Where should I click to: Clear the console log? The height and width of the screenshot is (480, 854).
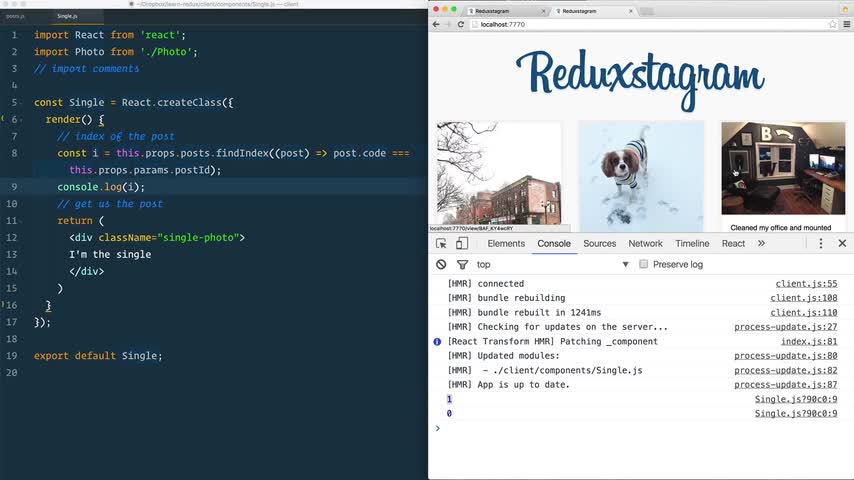441,264
